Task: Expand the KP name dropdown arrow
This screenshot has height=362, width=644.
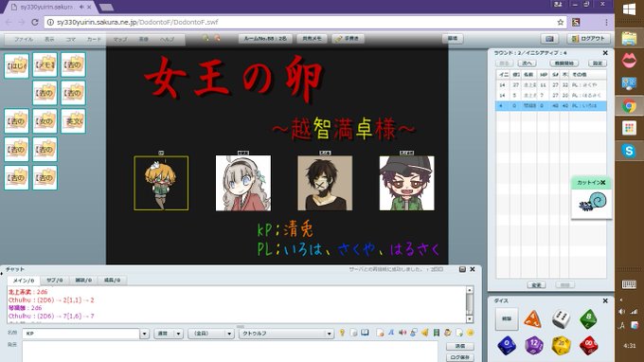Action: 144,334
